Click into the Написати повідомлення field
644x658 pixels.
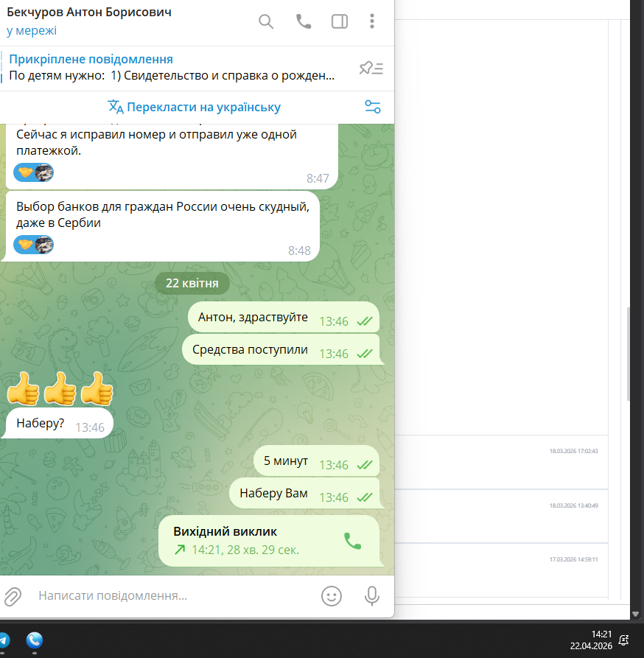click(x=176, y=596)
